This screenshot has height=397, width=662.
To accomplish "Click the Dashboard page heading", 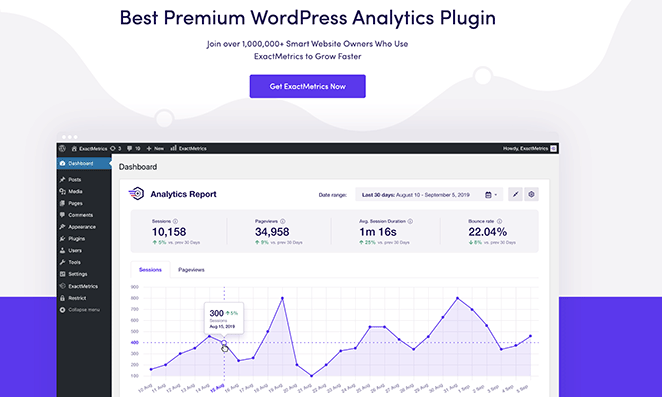I will click(x=138, y=167).
